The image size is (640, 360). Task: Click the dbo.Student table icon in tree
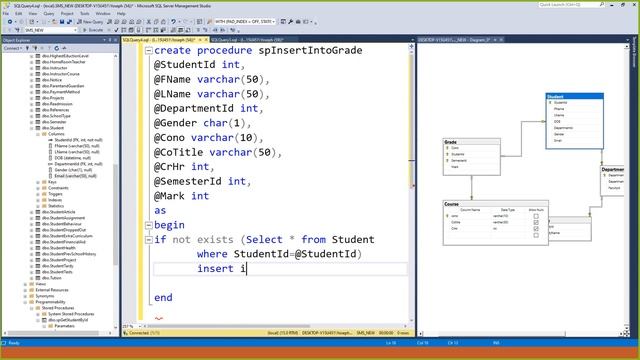[38, 128]
